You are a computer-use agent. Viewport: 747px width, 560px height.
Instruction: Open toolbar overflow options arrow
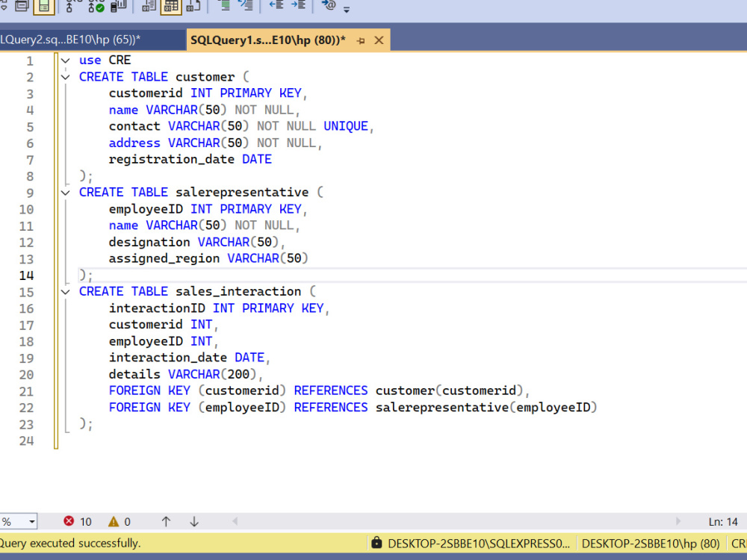coord(347,9)
